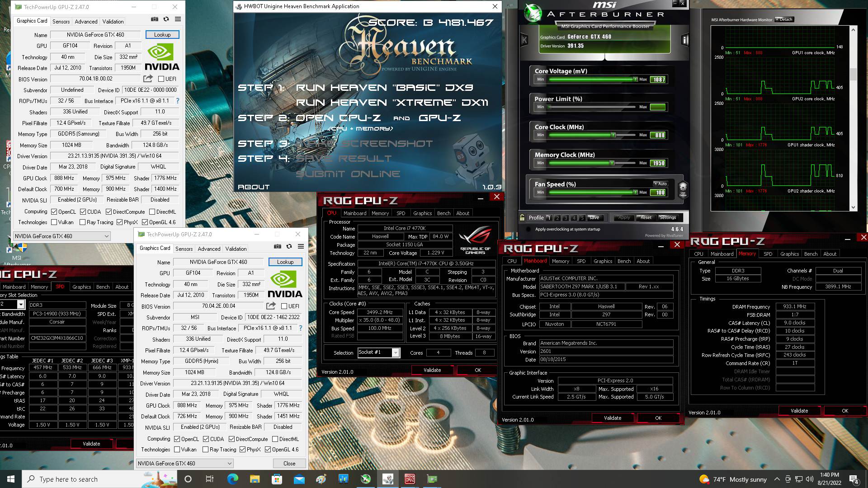Open the GPU-Z taskbar icon
868x488 pixels.
[x=432, y=479]
